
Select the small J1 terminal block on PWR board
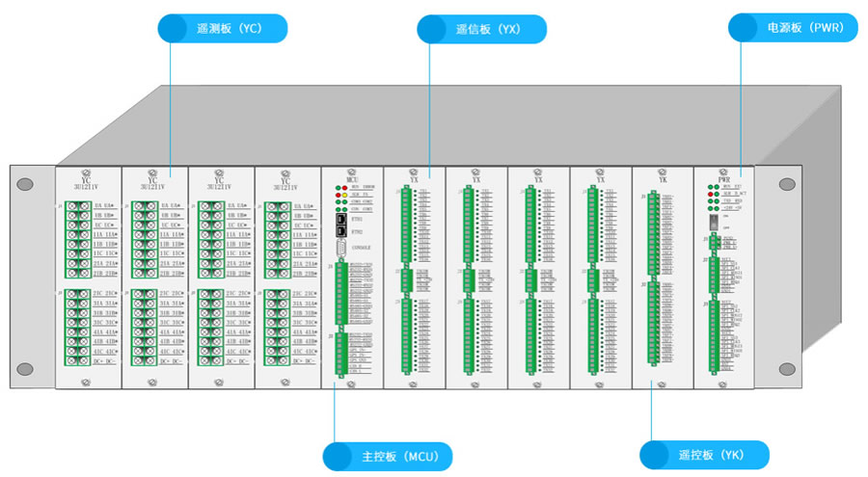[x=715, y=243]
